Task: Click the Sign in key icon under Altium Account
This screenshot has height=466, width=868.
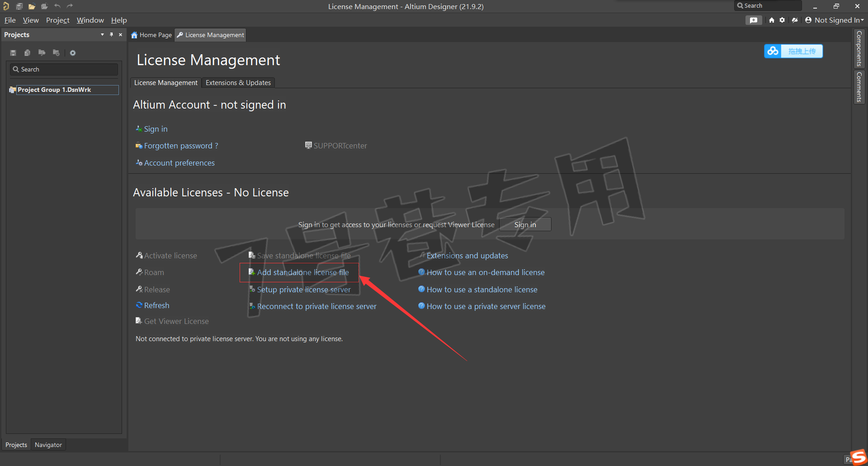Action: (x=139, y=128)
